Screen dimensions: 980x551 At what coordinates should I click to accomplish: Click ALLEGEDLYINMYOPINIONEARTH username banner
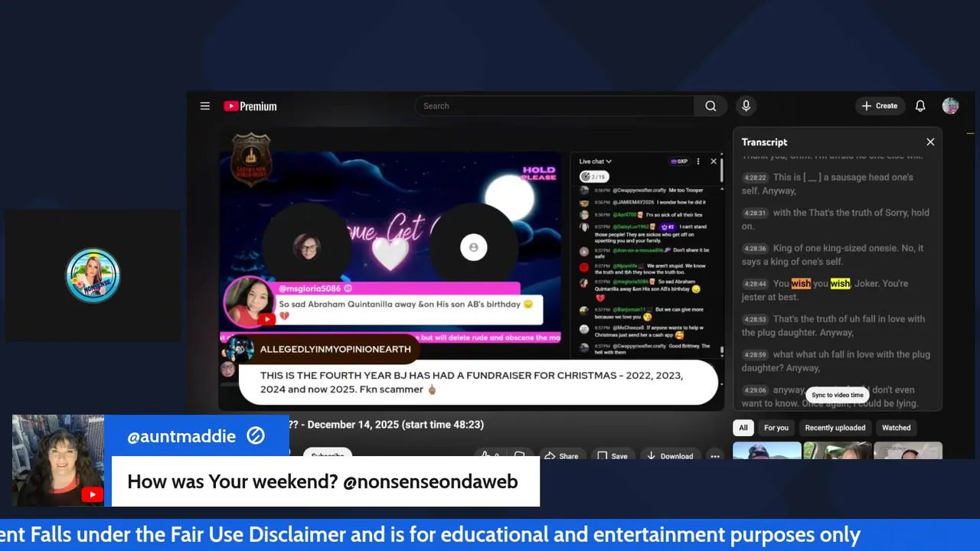click(335, 349)
